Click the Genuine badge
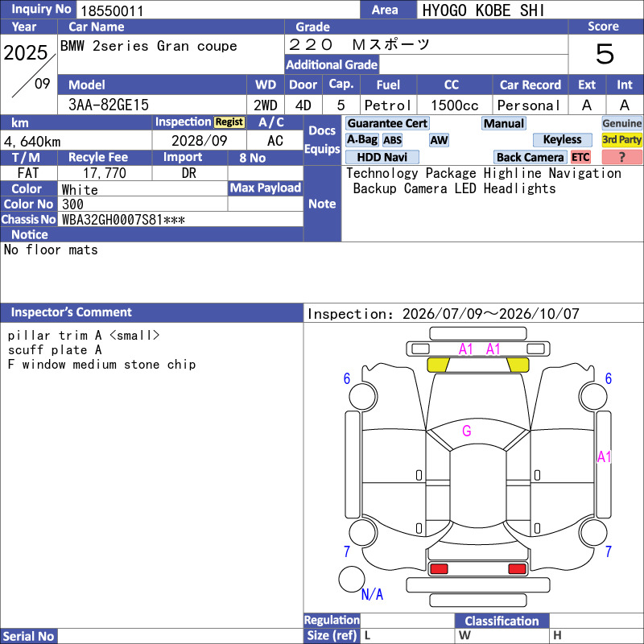Image resolution: width=644 pixels, height=644 pixels. (621, 123)
